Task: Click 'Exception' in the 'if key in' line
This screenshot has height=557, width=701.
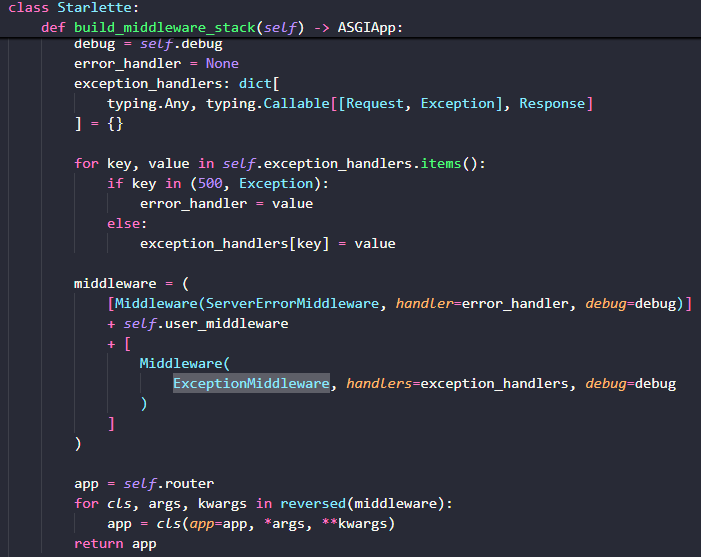Action: (x=276, y=184)
